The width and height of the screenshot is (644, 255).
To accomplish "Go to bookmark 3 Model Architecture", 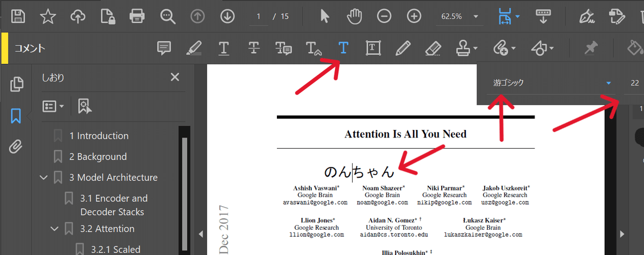I will point(113,178).
